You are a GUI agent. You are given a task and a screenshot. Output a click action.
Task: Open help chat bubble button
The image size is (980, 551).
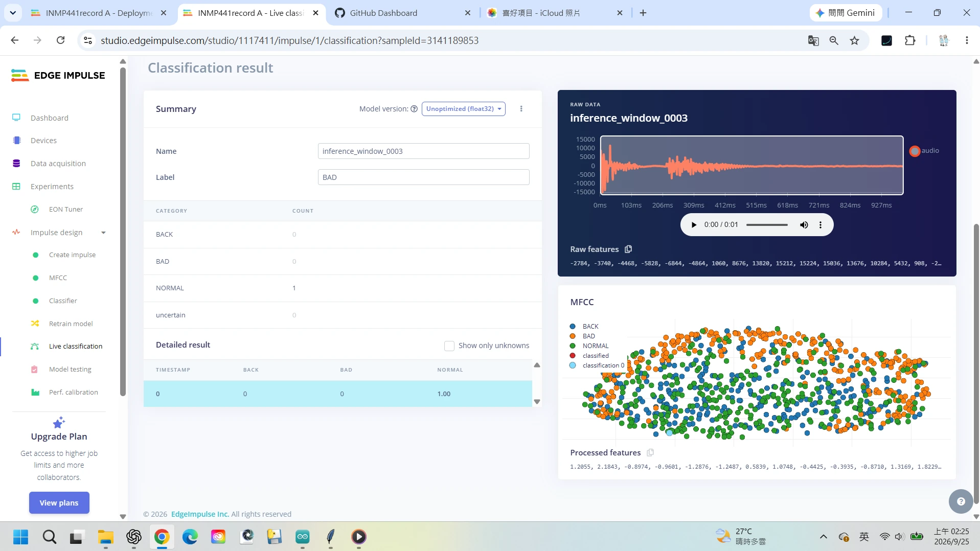pos(961,501)
